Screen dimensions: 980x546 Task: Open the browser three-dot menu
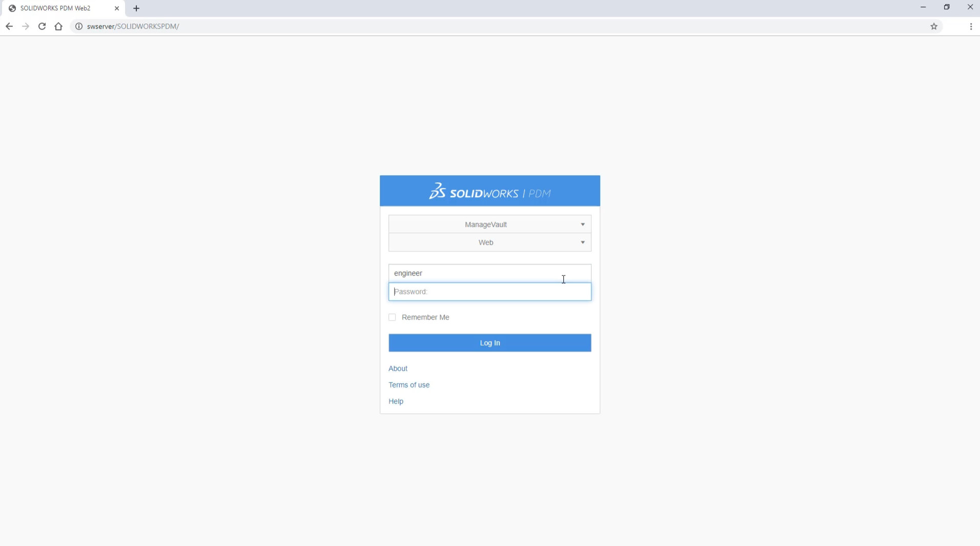tap(971, 26)
